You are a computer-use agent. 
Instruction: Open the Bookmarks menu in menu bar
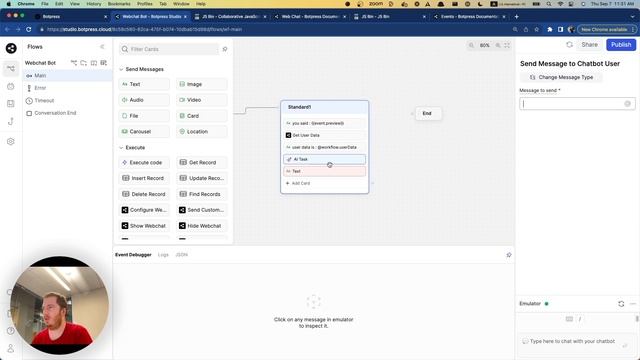click(119, 4)
